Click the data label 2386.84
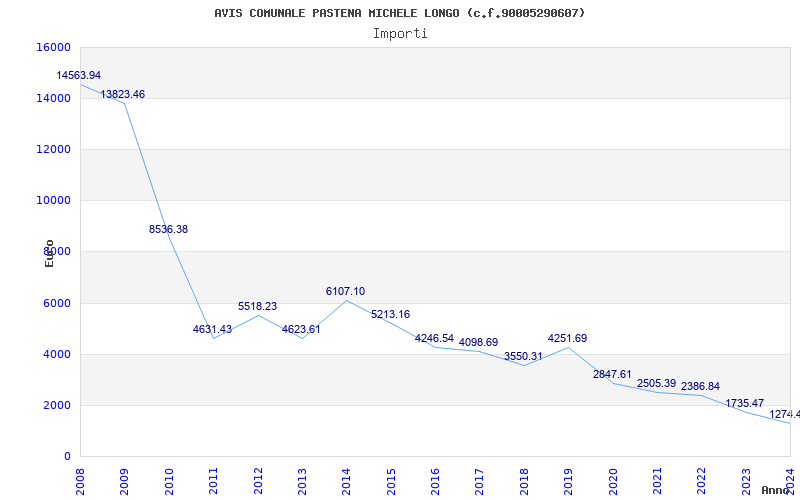 (701, 387)
